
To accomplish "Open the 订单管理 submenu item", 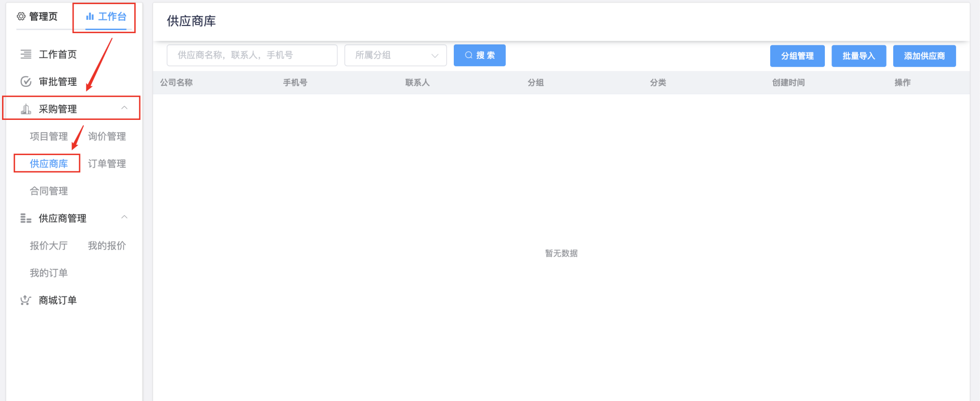I will click(107, 164).
